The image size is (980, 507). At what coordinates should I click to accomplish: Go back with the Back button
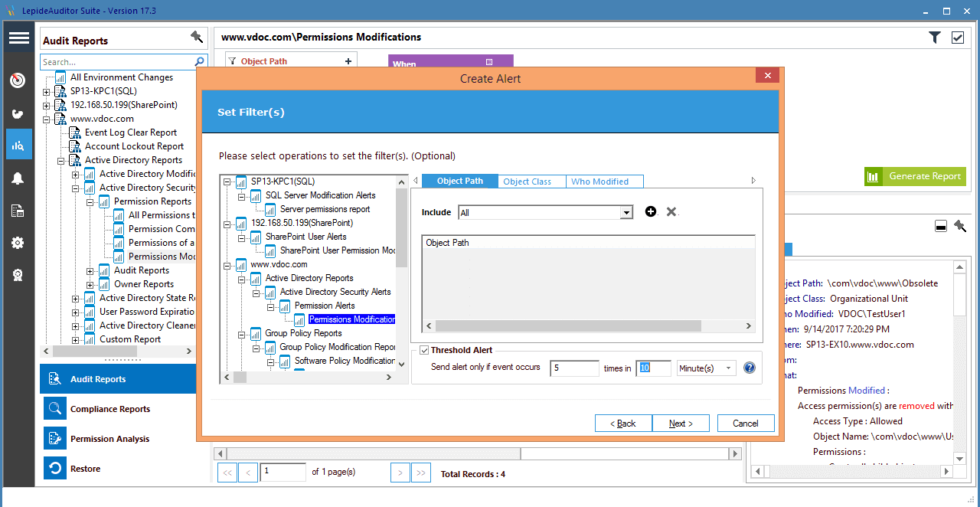(x=623, y=424)
